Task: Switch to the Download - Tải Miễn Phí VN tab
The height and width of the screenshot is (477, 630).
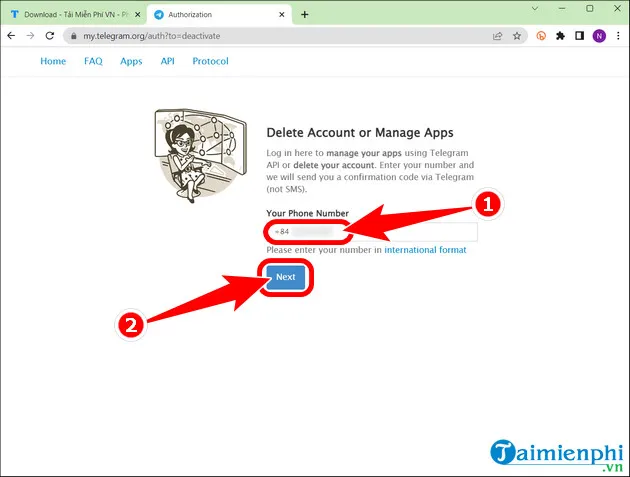Action: [76, 14]
